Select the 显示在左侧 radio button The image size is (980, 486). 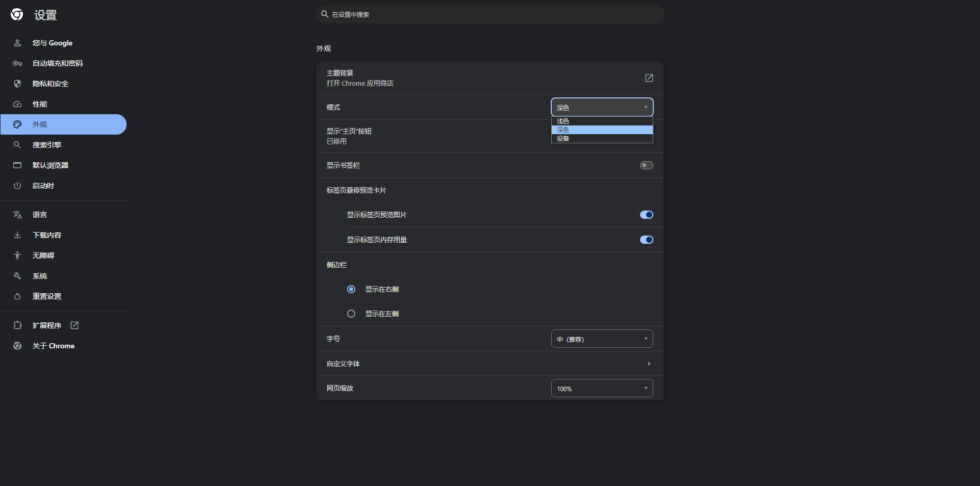pyautogui.click(x=351, y=314)
